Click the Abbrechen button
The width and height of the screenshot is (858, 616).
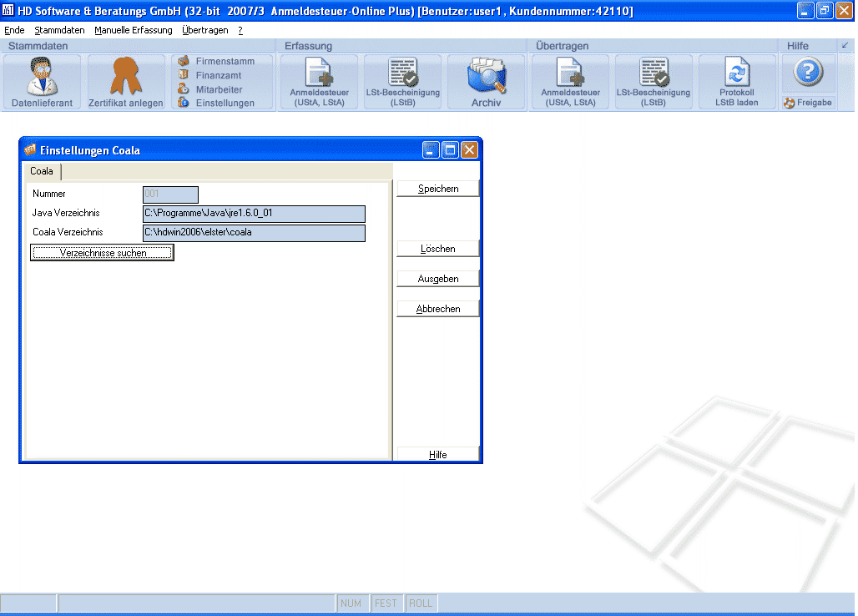pos(437,309)
